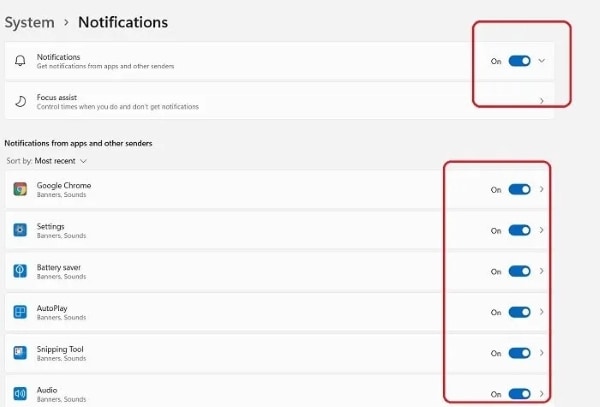Disable Google Chrome notifications toggle

click(x=519, y=189)
